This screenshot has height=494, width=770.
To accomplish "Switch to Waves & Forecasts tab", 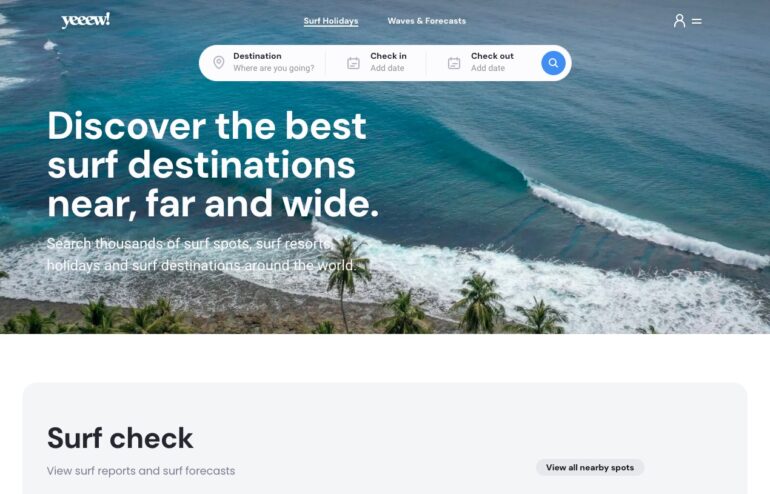I will (x=426, y=21).
